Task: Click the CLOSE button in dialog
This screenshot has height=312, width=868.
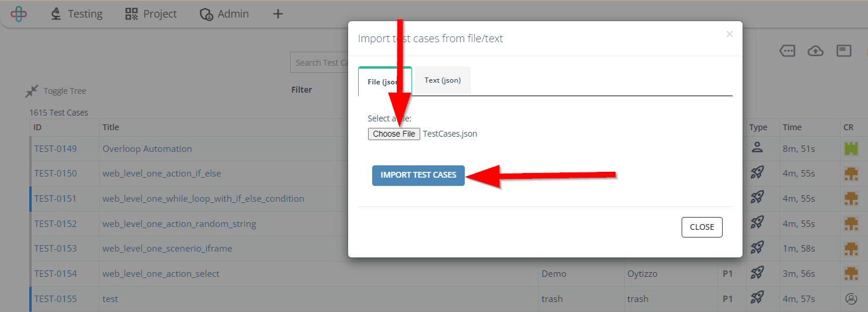Action: point(702,227)
